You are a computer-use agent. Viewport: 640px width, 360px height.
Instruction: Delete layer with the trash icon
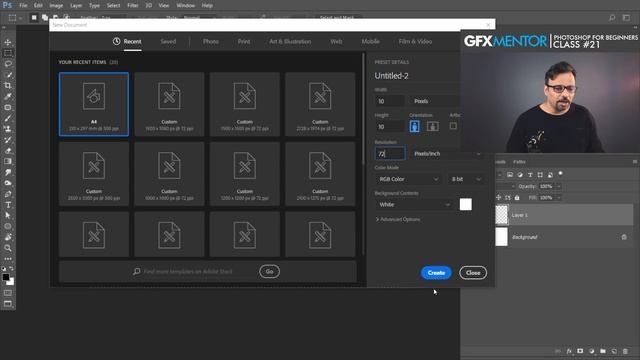[625, 351]
